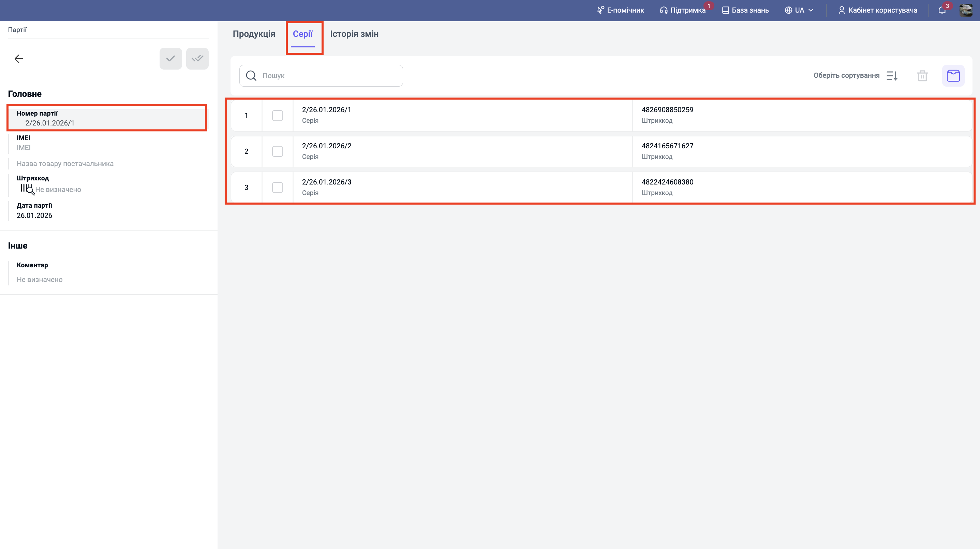This screenshot has width=980, height=549.
Task: Check the box for series 2/26.01.2026/3
Action: (277, 188)
